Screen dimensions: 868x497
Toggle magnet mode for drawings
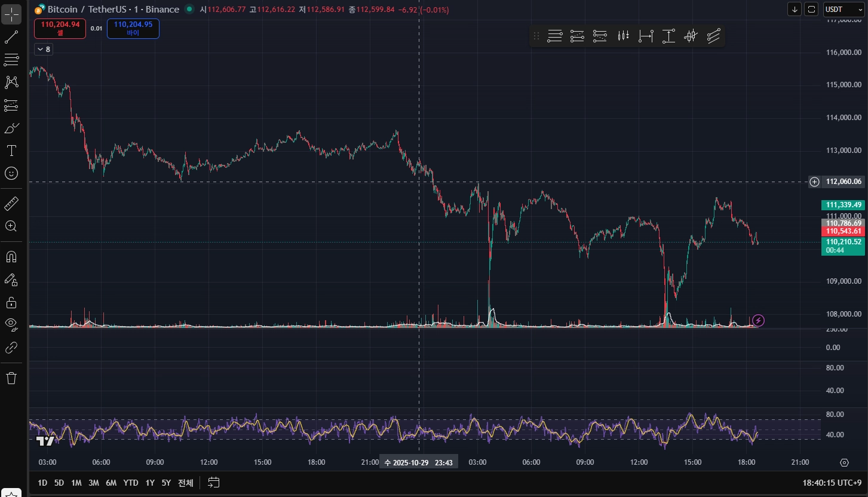coord(11,257)
